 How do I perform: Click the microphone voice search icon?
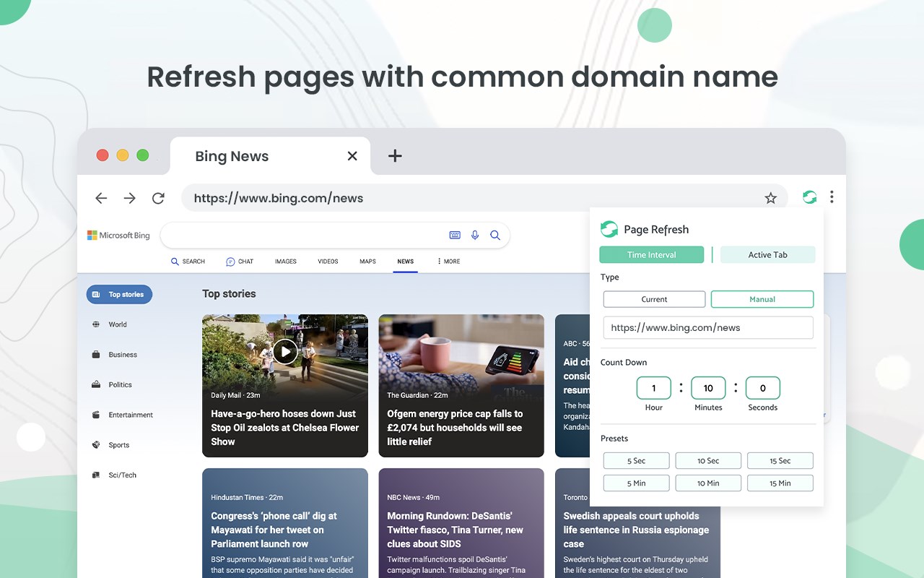tap(475, 235)
